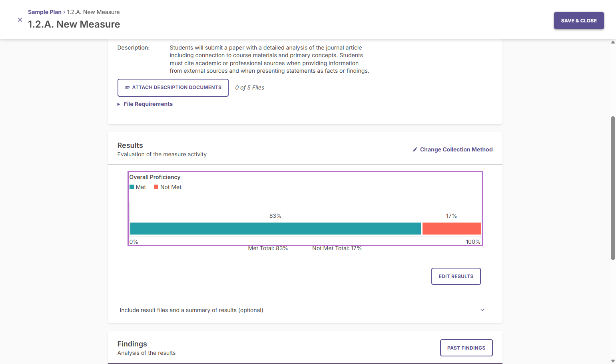Click the teal Met legend swatch

pyautogui.click(x=132, y=187)
